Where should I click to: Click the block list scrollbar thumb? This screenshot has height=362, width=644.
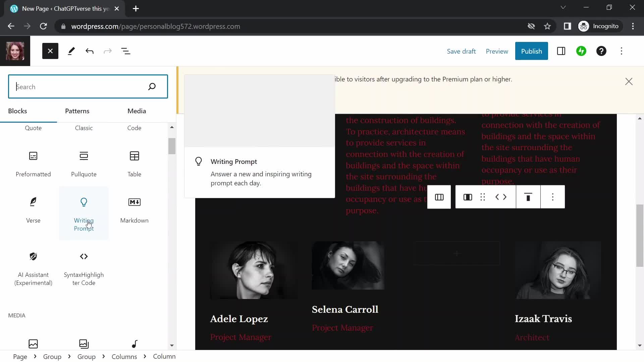(172, 146)
